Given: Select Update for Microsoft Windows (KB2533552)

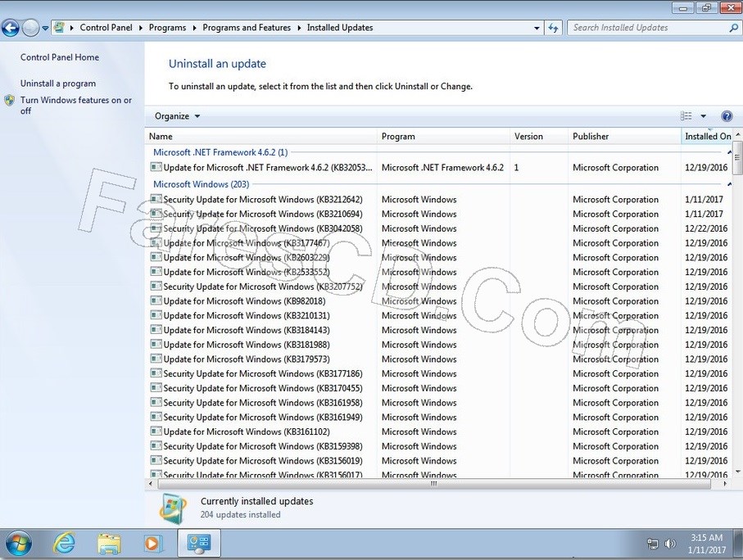Looking at the screenshot, I should tap(439, 272).
